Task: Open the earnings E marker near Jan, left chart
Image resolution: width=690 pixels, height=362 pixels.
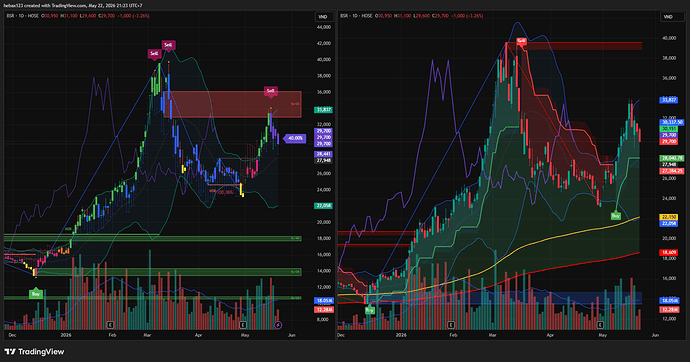Action: [110, 325]
